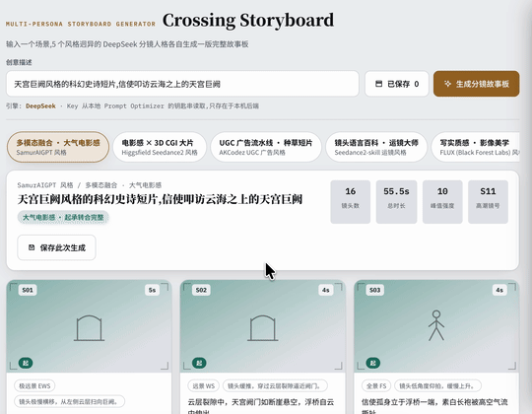Image resolution: width=532 pixels, height=414 pixels.
Task: Click the 5s duration badge on S01
Action: coord(152,290)
